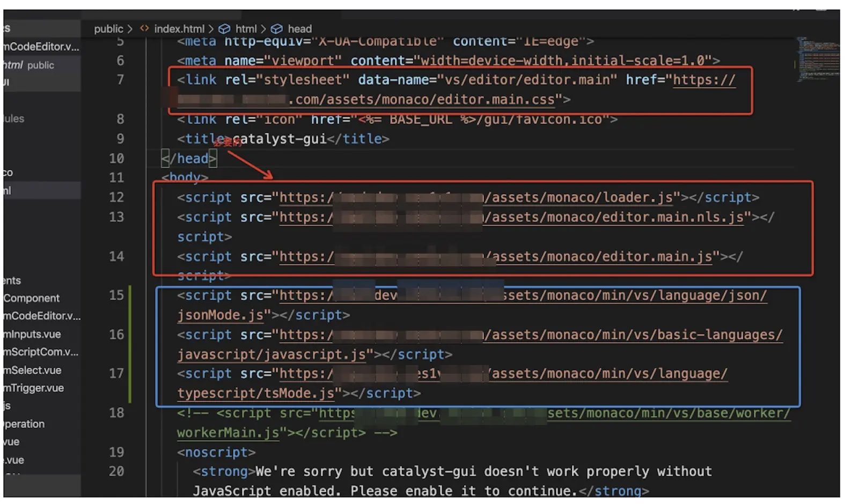
Task: Select the Component folder in explorer
Action: click(32, 298)
